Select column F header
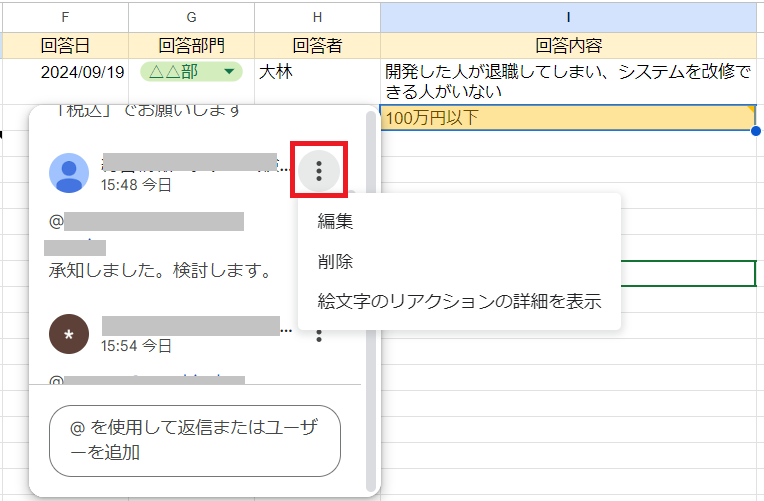The height and width of the screenshot is (501, 764). tap(65, 17)
